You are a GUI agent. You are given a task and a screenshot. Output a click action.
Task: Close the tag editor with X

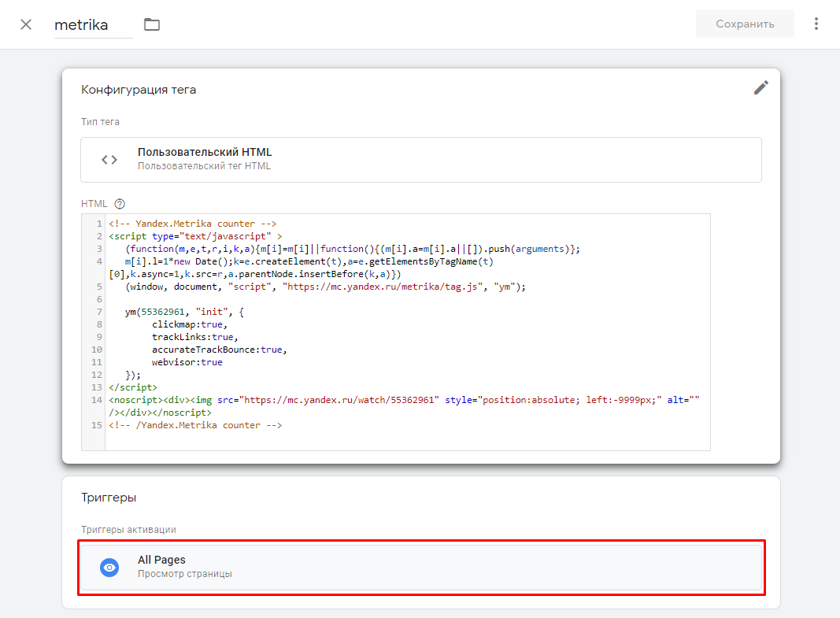(x=26, y=24)
